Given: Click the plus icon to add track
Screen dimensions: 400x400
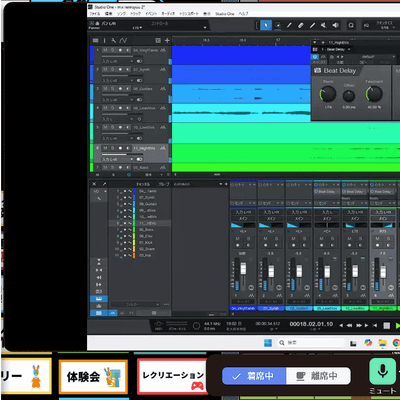Looking at the screenshot, I should point(167,40).
